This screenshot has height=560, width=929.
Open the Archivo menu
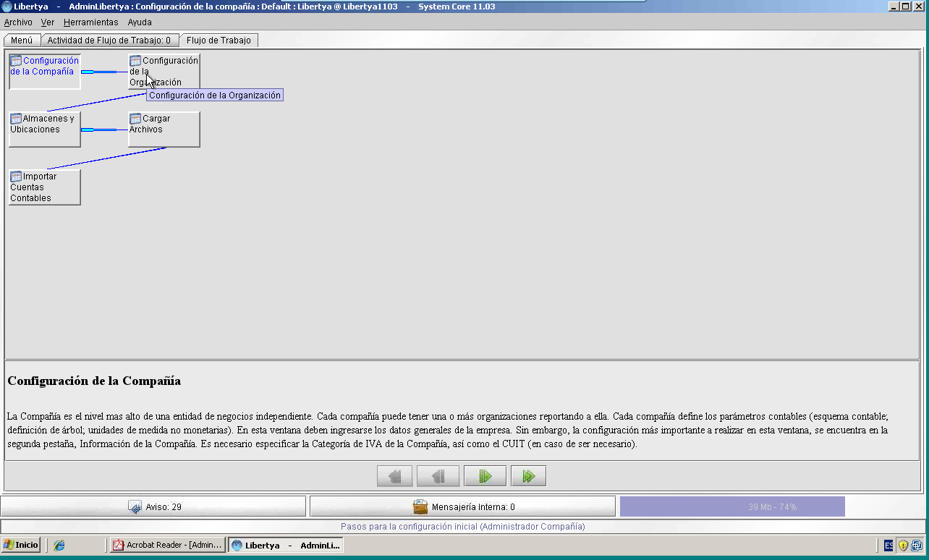pos(18,22)
